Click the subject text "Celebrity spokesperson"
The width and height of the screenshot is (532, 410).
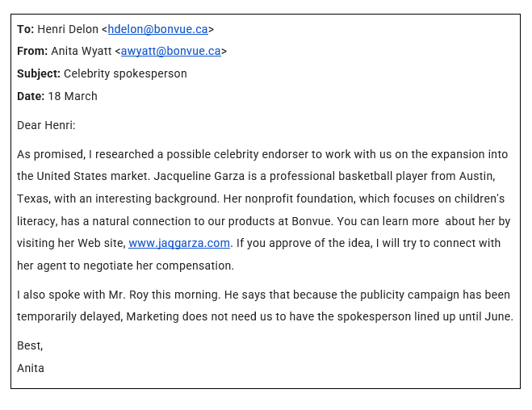125,73
